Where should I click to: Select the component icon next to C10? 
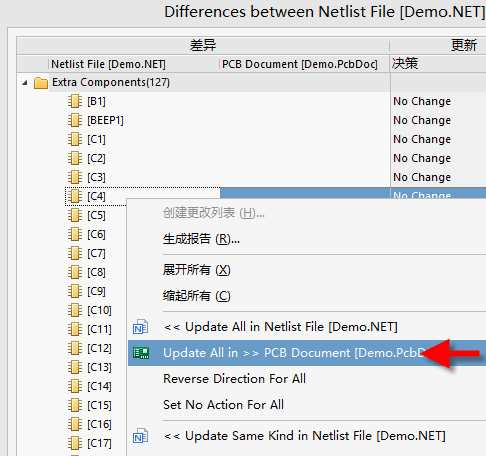(75, 310)
